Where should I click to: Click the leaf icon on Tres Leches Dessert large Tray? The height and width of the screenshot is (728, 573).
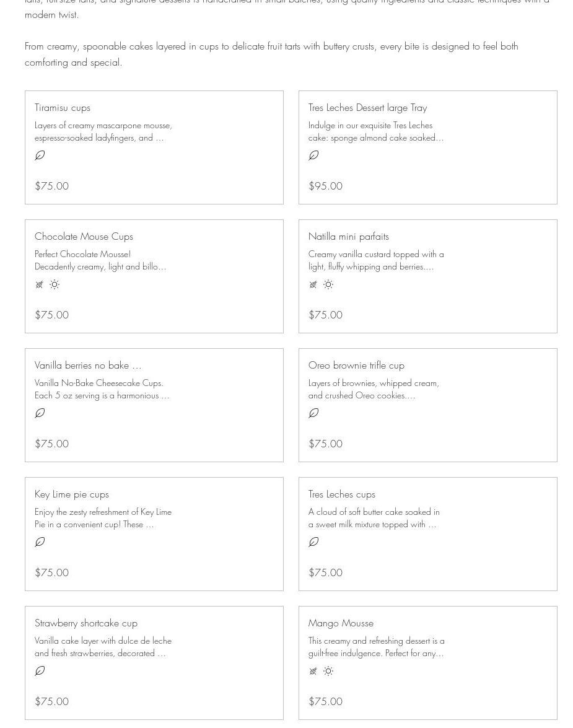pos(313,156)
